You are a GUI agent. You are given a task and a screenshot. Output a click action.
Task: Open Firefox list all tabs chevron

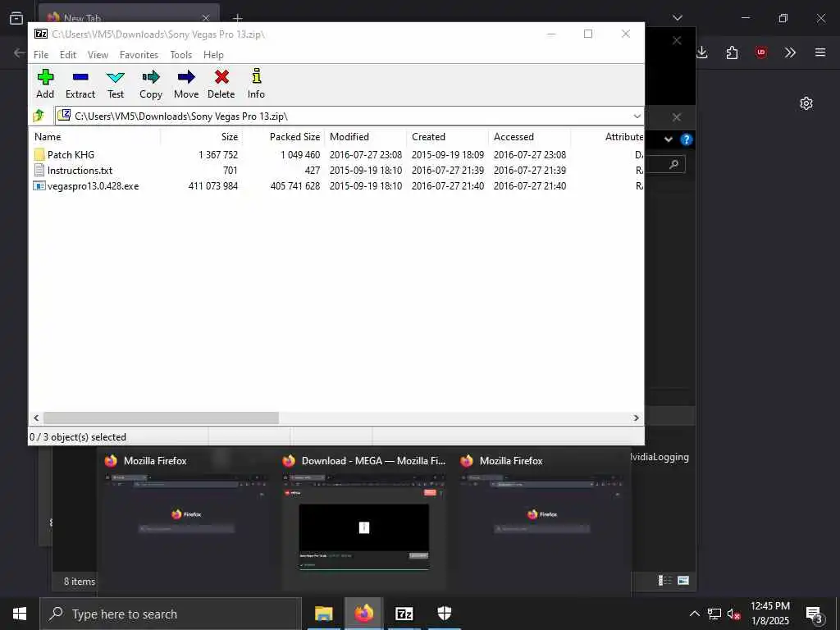point(677,18)
